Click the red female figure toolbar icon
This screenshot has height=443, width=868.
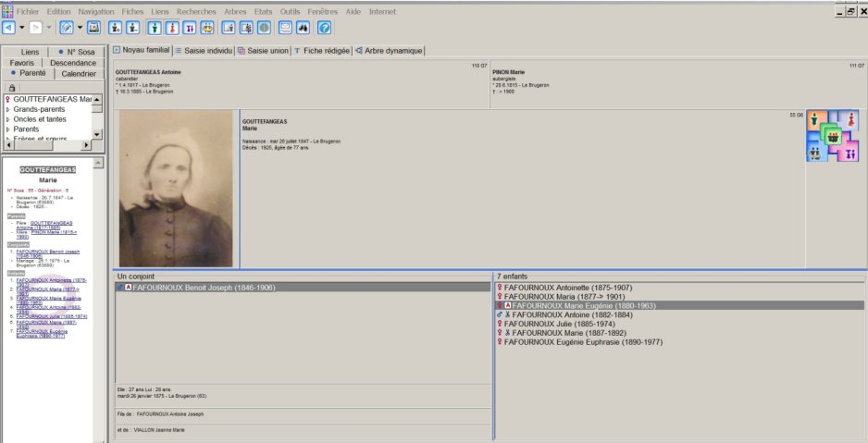pyautogui.click(x=171, y=28)
